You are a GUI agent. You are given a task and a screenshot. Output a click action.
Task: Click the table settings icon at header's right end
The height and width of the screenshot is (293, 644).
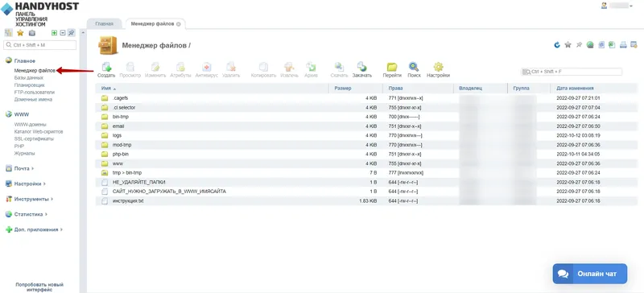(x=634, y=45)
